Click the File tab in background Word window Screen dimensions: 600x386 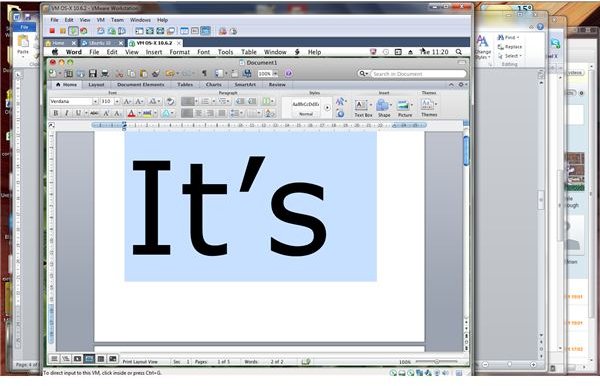point(24,27)
